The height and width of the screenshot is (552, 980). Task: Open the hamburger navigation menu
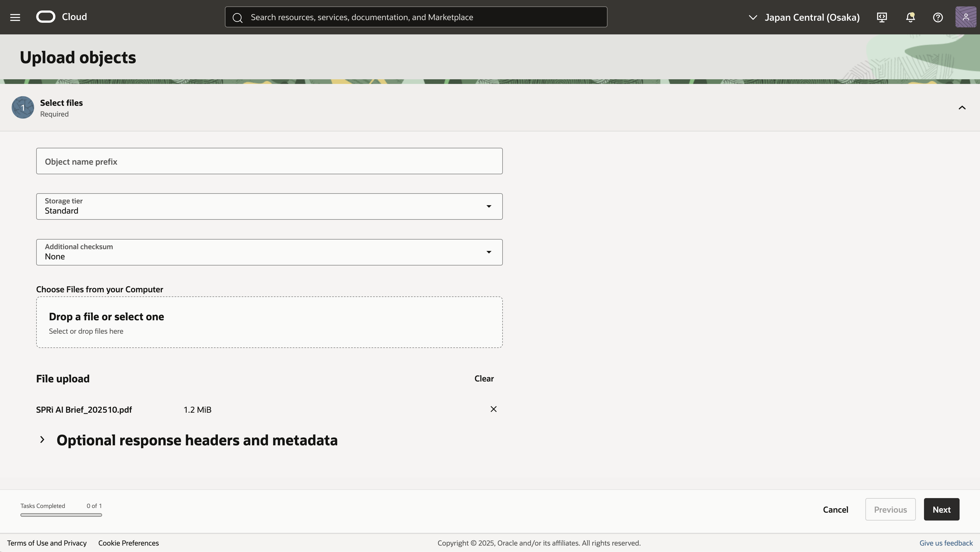pos(15,17)
